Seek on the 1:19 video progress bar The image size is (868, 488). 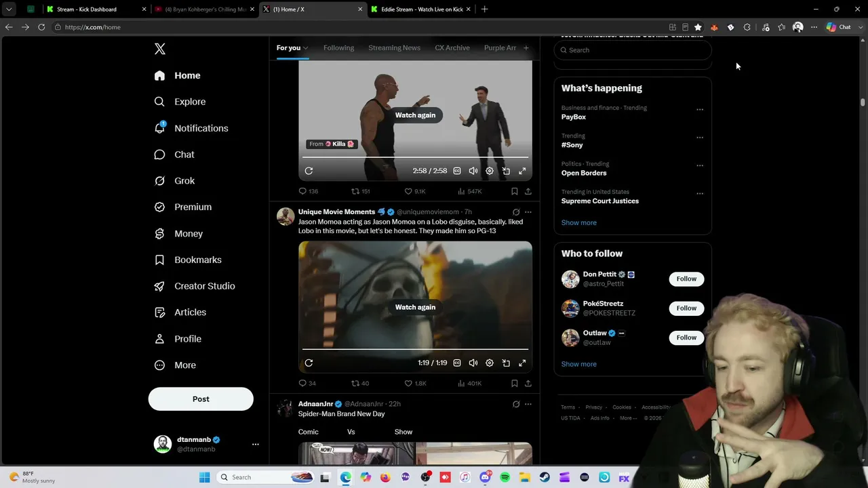pos(415,349)
